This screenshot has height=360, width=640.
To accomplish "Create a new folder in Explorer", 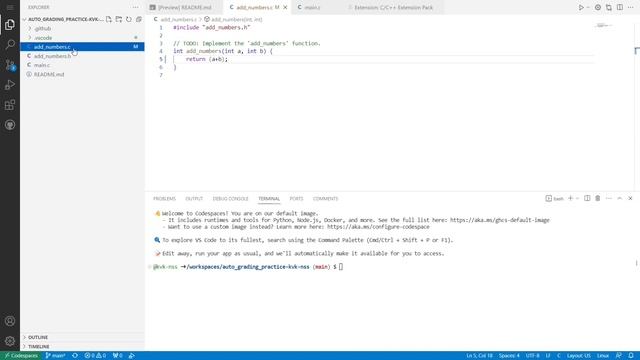I will (119, 19).
